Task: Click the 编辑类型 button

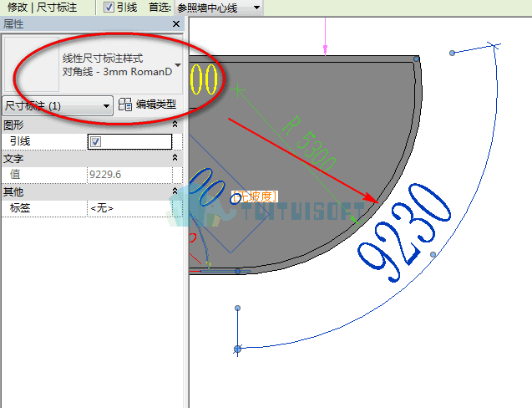Action: click(x=156, y=105)
